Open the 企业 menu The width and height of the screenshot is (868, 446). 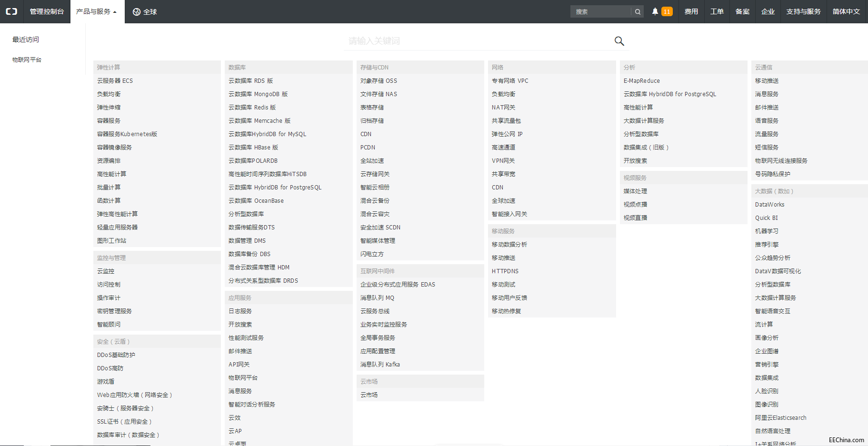768,11
